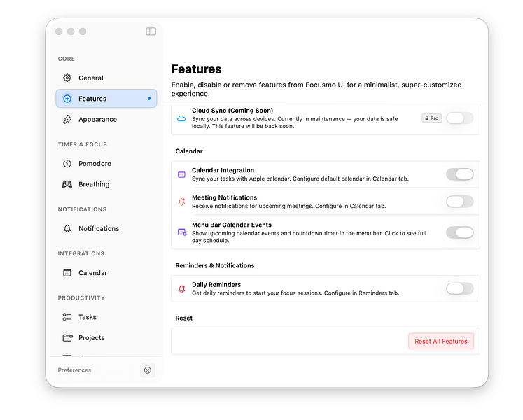Click the Meeting Notifications title text
This screenshot has width=523, height=420.
tap(225, 197)
